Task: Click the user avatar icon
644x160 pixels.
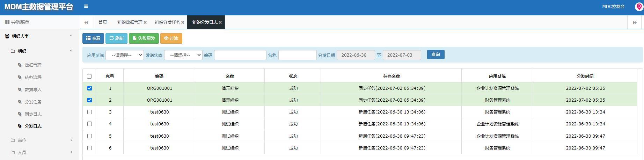Action: click(639, 7)
